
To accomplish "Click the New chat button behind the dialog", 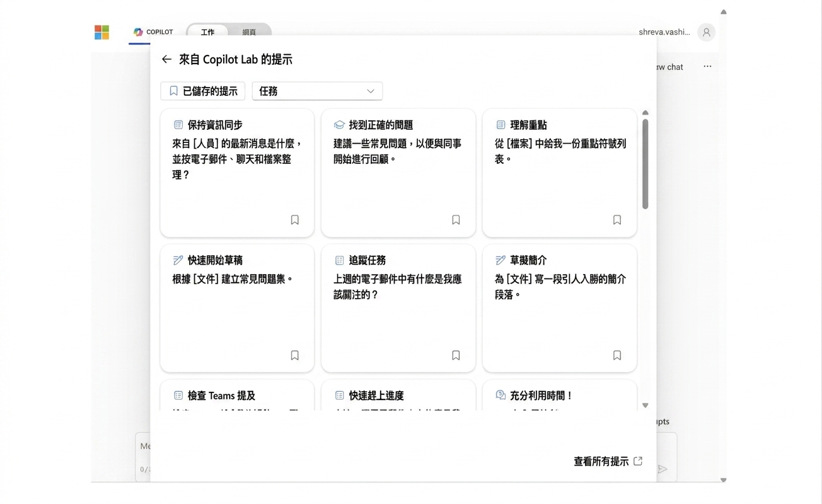I will pos(669,67).
